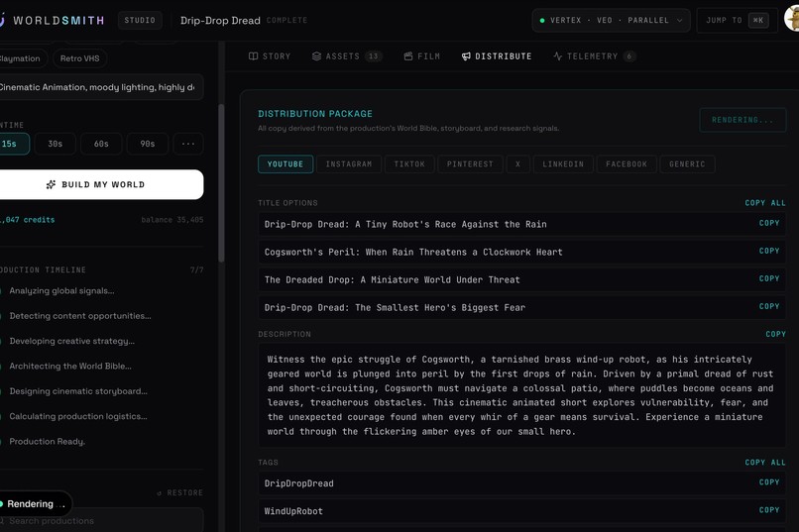Copy the 'Smallest Hero's Biggest Fear' title
The width and height of the screenshot is (799, 532).
(769, 306)
